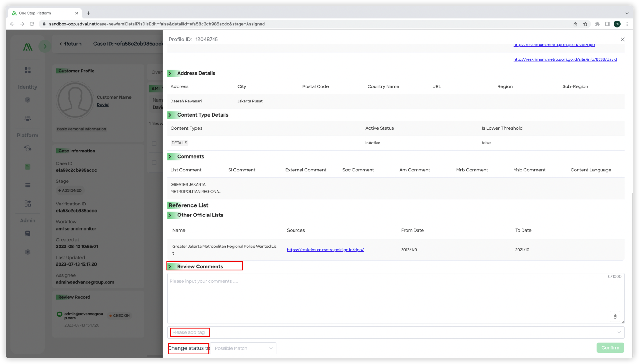Click the http://reskrimum.metro.polri.go.id/site/dpo link
The height and width of the screenshot is (364, 639).
[x=554, y=44]
